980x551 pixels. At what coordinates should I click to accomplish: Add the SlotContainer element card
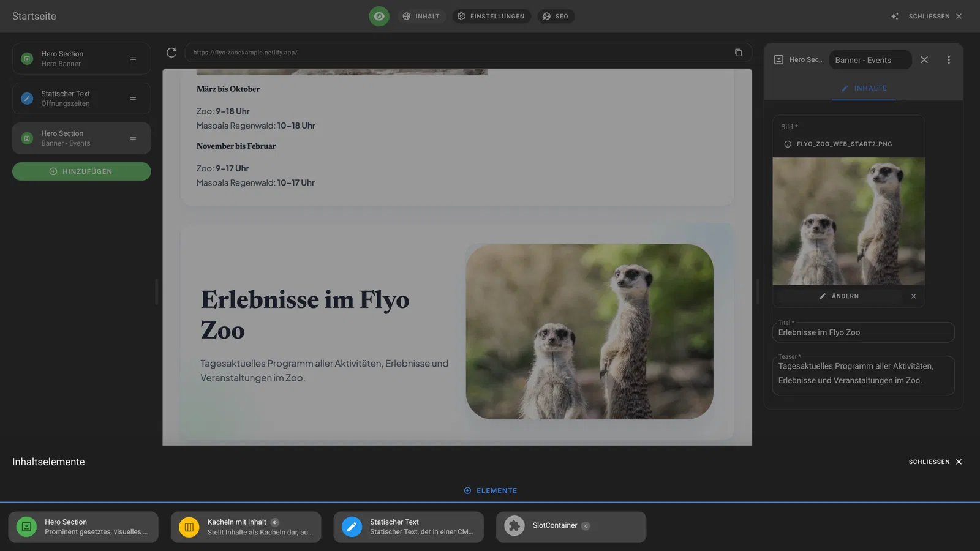coord(571,527)
